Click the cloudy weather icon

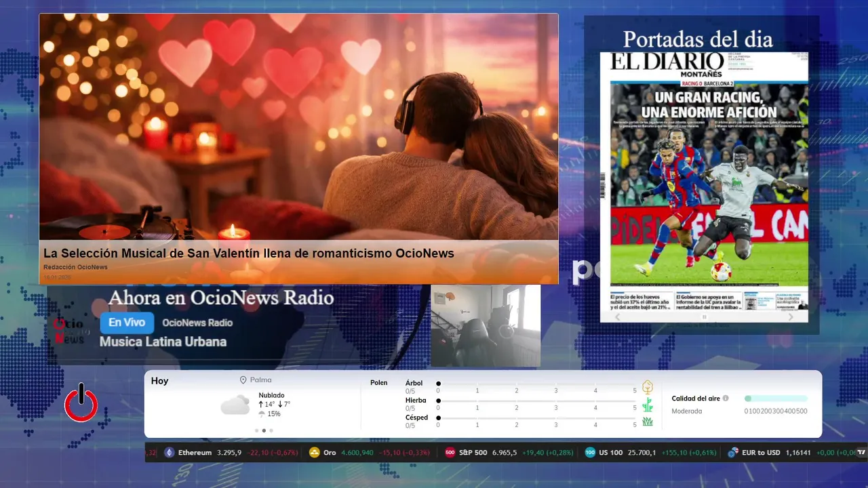click(235, 405)
